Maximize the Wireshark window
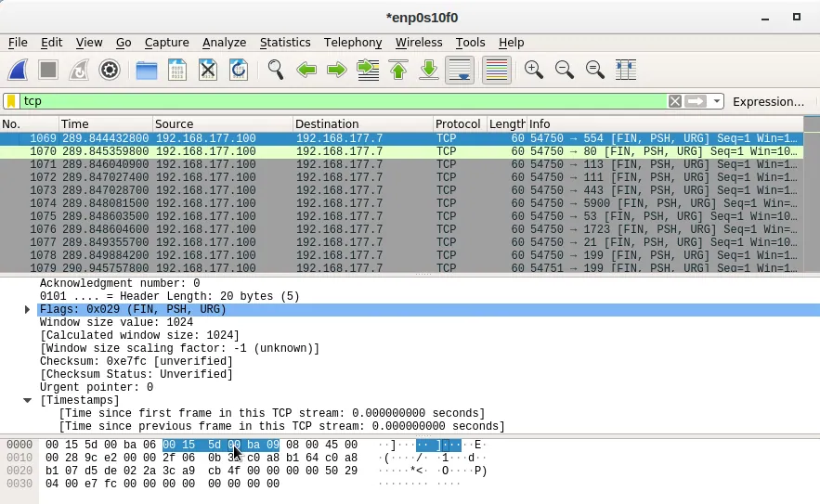 pos(797,18)
